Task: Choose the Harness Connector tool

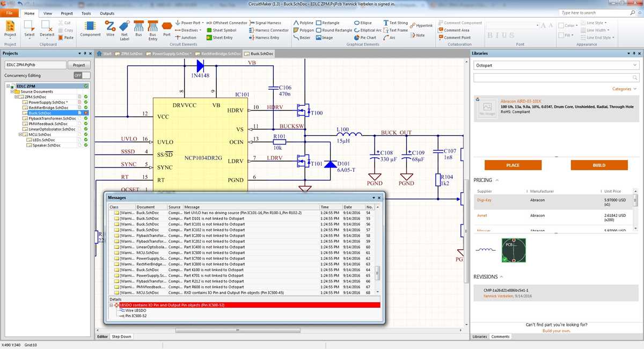Action: (x=268, y=30)
